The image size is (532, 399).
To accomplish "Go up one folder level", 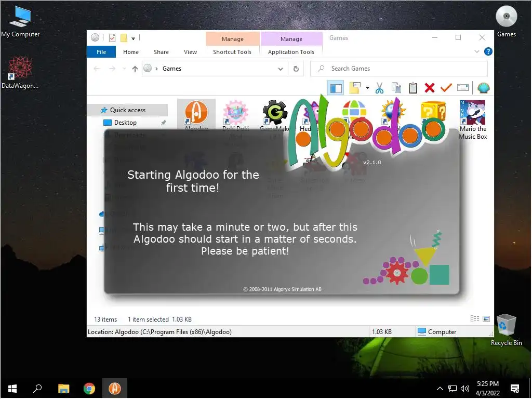I will tap(135, 69).
